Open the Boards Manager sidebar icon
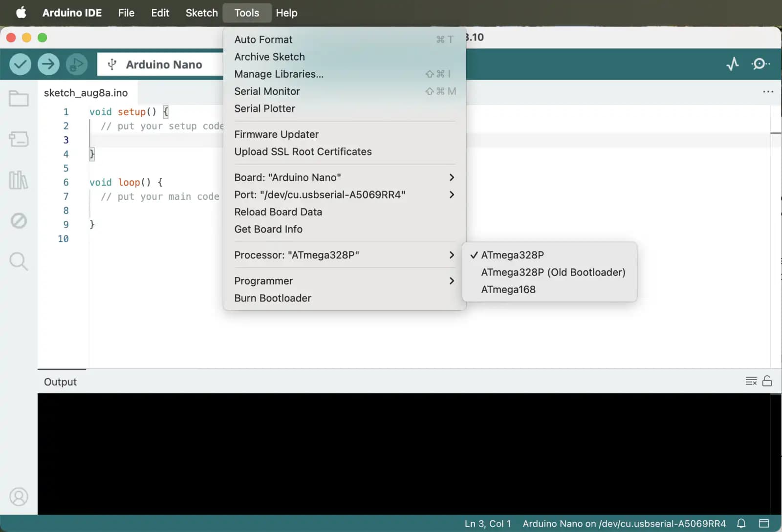This screenshot has height=532, width=782. click(x=19, y=139)
